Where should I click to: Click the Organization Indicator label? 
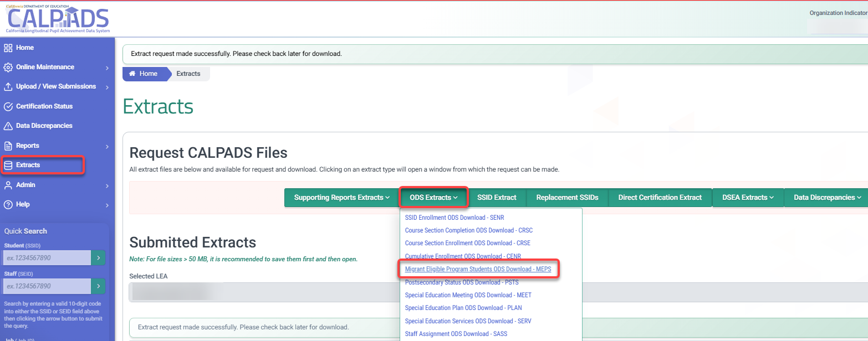pyautogui.click(x=838, y=13)
